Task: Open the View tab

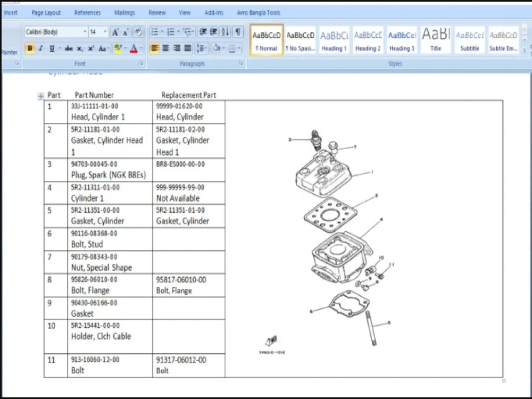Action: 185,13
